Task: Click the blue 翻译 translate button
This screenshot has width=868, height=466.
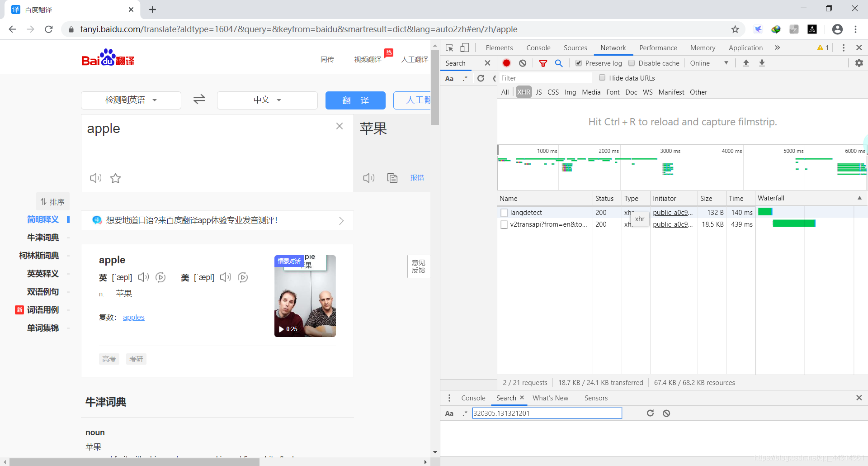Action: [x=355, y=100]
